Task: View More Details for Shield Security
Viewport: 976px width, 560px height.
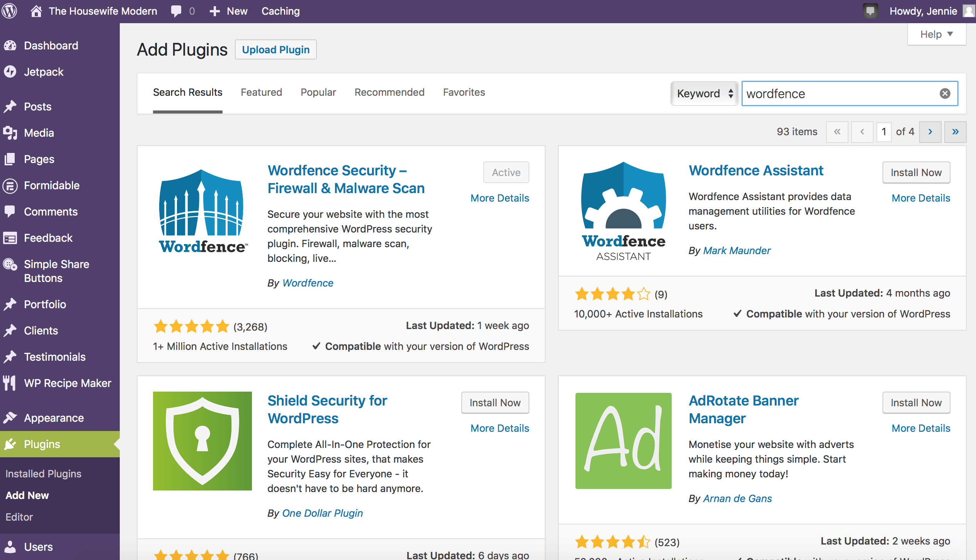Action: 500,428
